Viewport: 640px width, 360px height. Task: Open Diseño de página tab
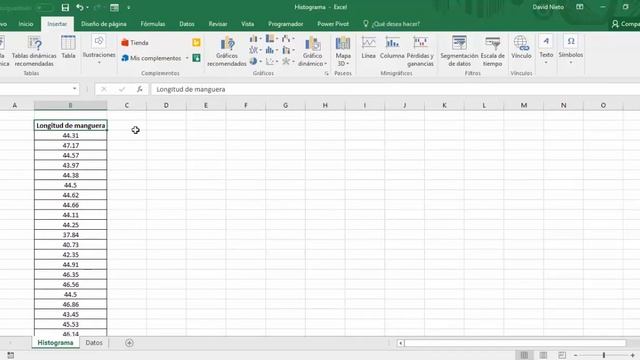coord(104,24)
